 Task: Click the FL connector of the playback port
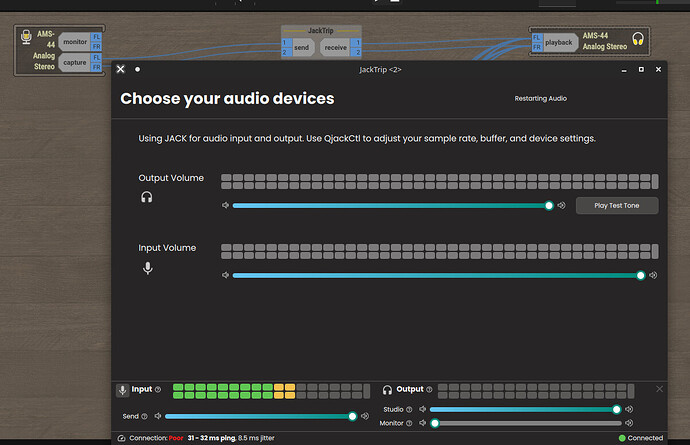536,38
